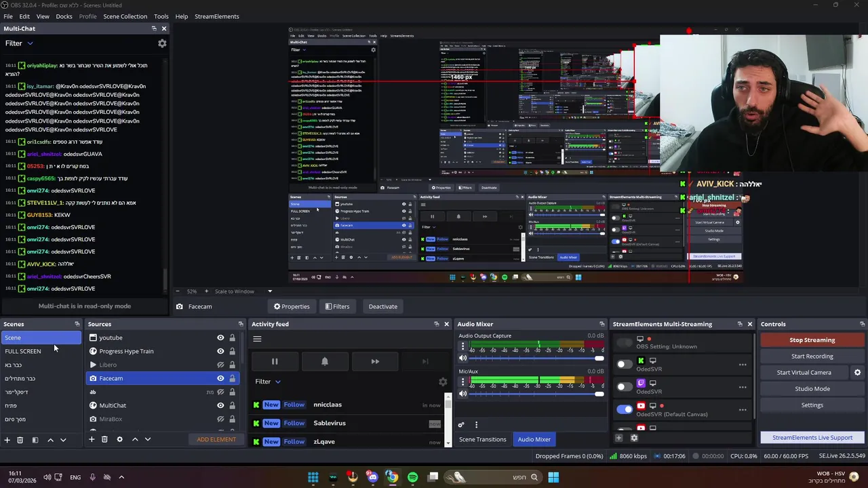The width and height of the screenshot is (868, 488).
Task: Show the Libero source
Action: click(x=220, y=365)
